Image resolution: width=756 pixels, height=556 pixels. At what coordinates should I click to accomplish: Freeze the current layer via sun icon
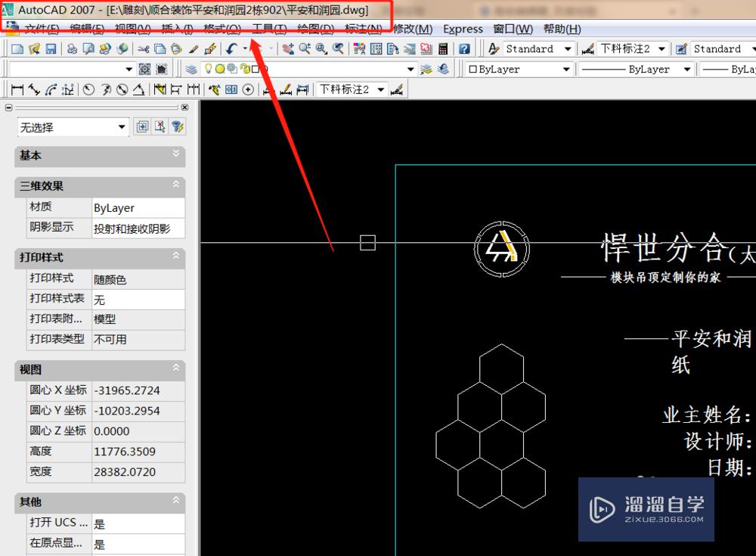[x=220, y=68]
